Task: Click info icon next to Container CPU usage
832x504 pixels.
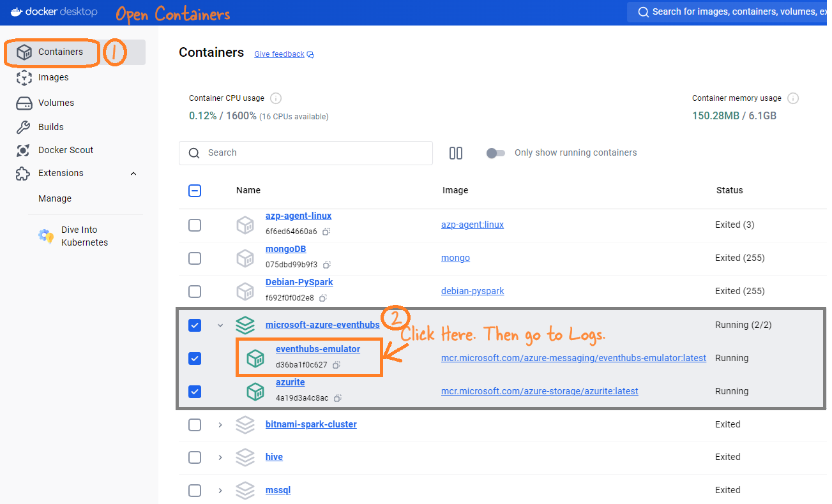Action: pos(276,98)
